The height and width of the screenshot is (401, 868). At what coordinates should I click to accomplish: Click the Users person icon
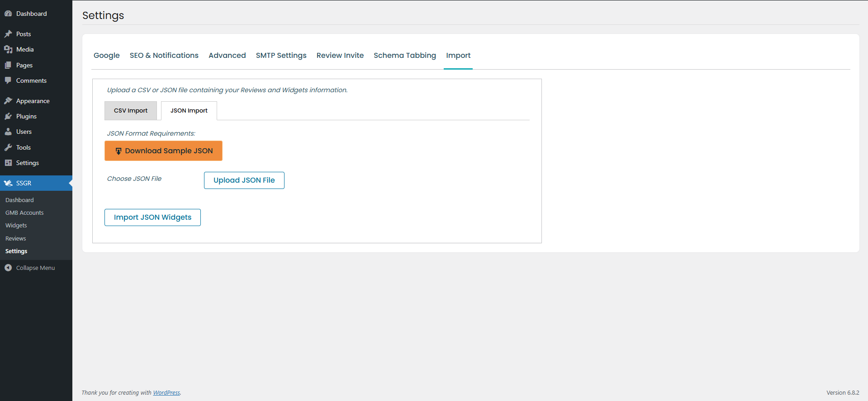(x=8, y=132)
